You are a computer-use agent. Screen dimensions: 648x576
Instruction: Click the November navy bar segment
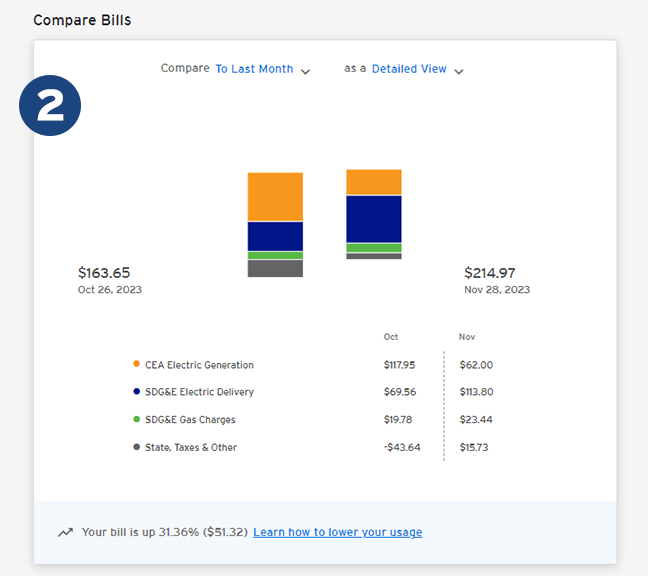pos(374,219)
